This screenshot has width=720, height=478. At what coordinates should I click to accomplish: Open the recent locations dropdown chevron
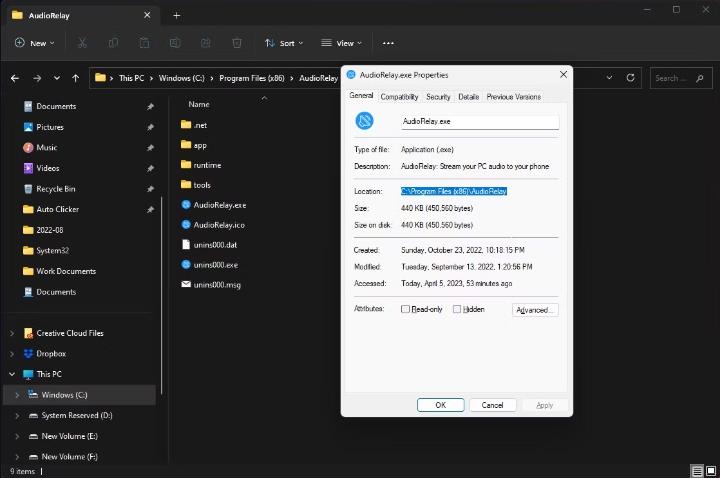(56, 78)
